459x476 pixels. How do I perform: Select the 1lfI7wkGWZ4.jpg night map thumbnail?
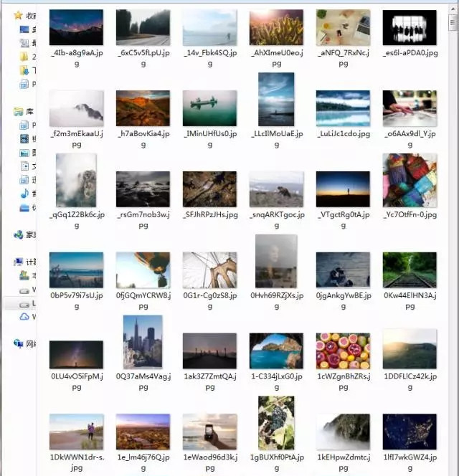point(410,432)
